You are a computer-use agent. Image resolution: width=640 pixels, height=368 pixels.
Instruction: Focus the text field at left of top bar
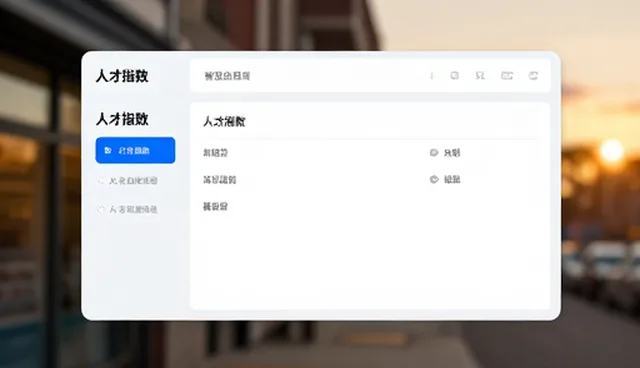point(227,75)
